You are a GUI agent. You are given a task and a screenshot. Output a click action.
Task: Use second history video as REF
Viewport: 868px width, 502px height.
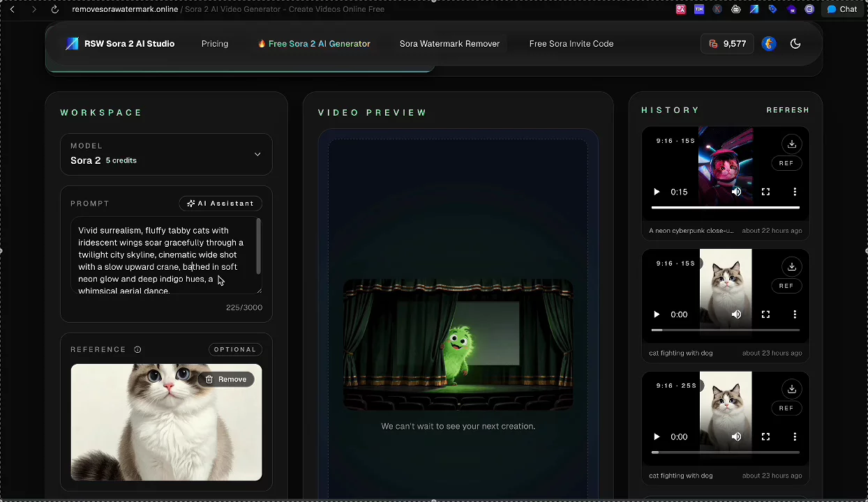[x=786, y=286]
